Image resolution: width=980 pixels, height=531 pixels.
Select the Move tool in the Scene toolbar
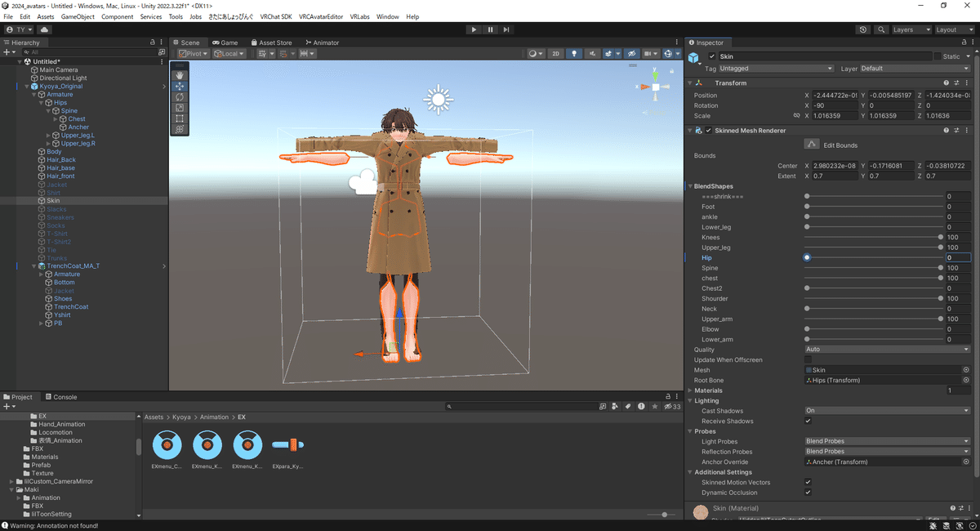pyautogui.click(x=180, y=85)
